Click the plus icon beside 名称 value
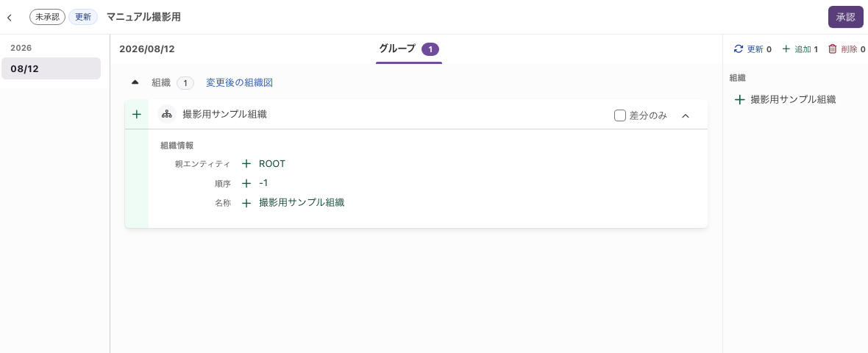 pos(246,203)
